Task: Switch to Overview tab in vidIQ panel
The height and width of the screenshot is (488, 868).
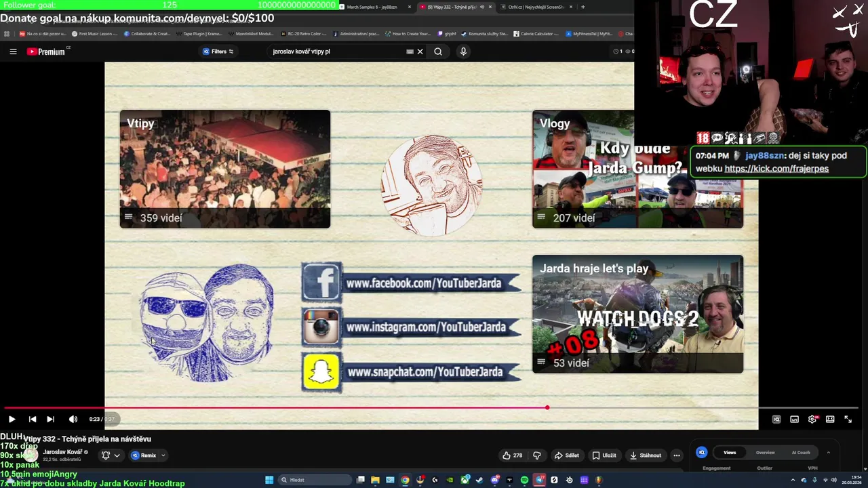Action: coord(766,452)
